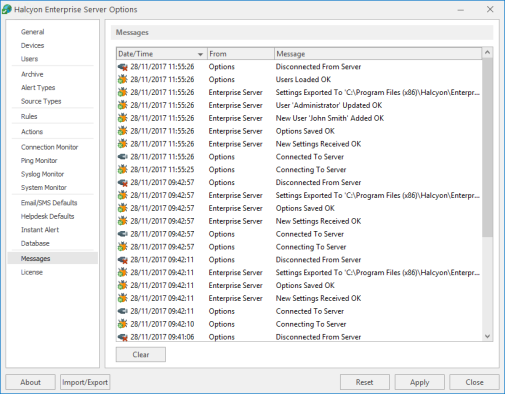Open Connection Monitor settings

click(x=49, y=147)
